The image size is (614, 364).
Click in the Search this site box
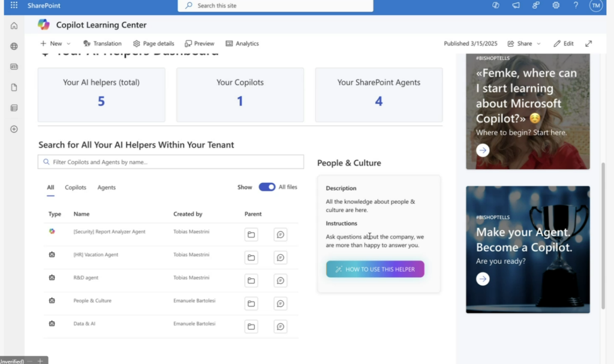(x=275, y=5)
